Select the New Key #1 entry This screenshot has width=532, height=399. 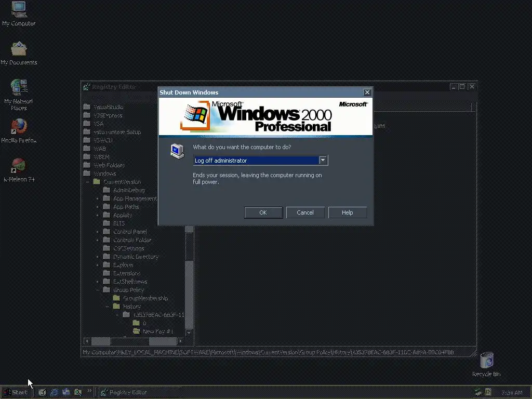click(158, 331)
